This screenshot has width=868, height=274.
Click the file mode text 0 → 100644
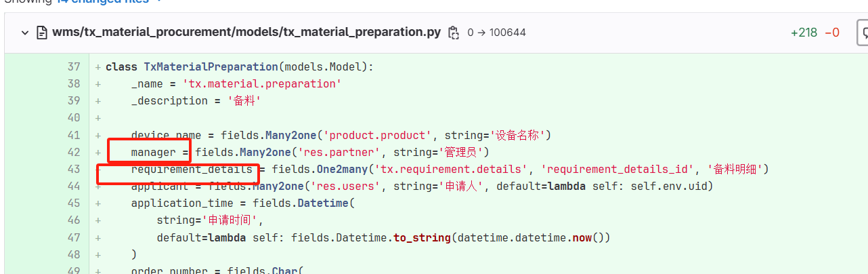496,33
